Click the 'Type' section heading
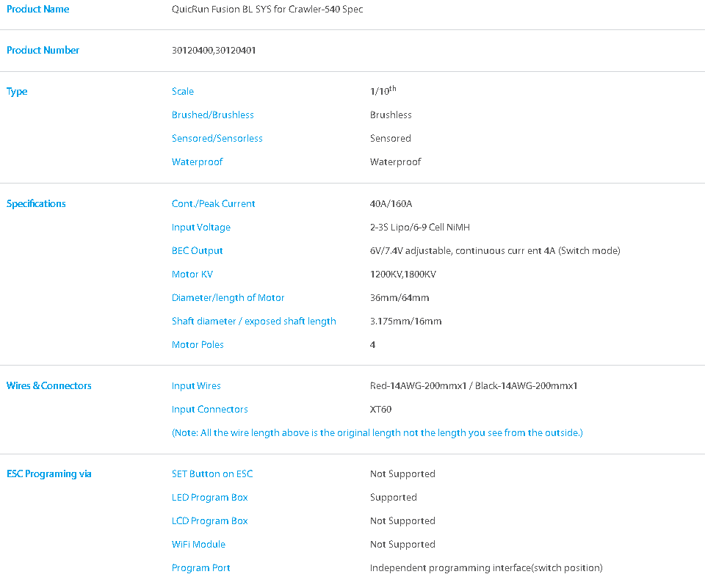The width and height of the screenshot is (705, 588). [17, 92]
